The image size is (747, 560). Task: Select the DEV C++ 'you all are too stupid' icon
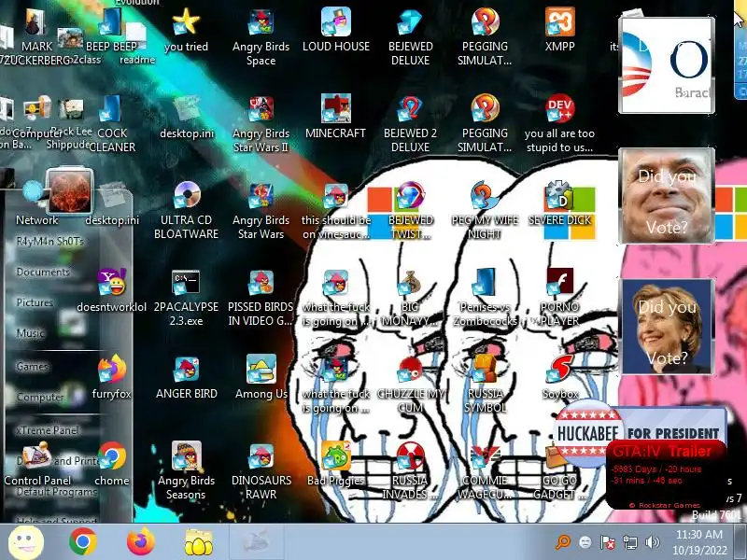coord(559,108)
